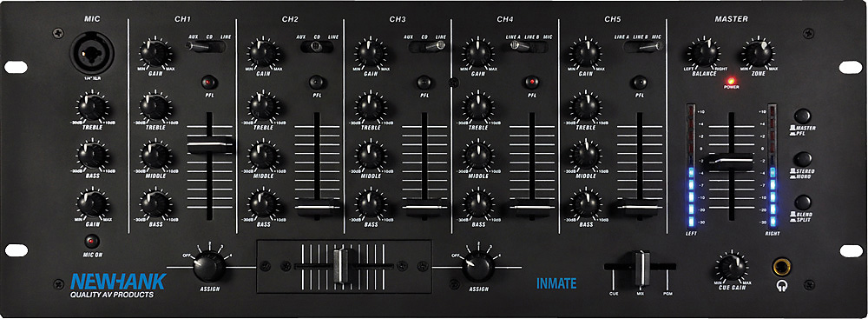This screenshot has width=868, height=319.
Task: Click the CH5 GAIN knob
Action: tap(586, 53)
